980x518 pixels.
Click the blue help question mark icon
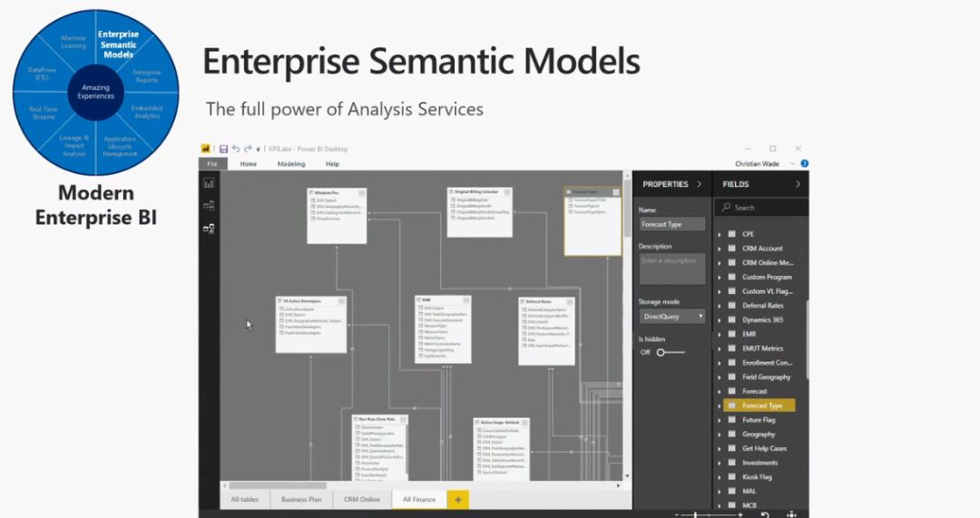tap(804, 163)
